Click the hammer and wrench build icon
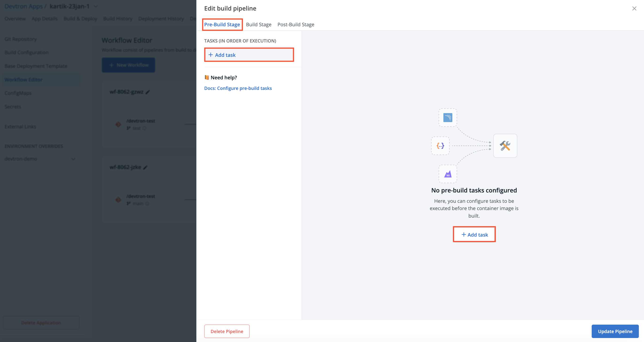The height and width of the screenshot is (342, 644). pos(505,146)
